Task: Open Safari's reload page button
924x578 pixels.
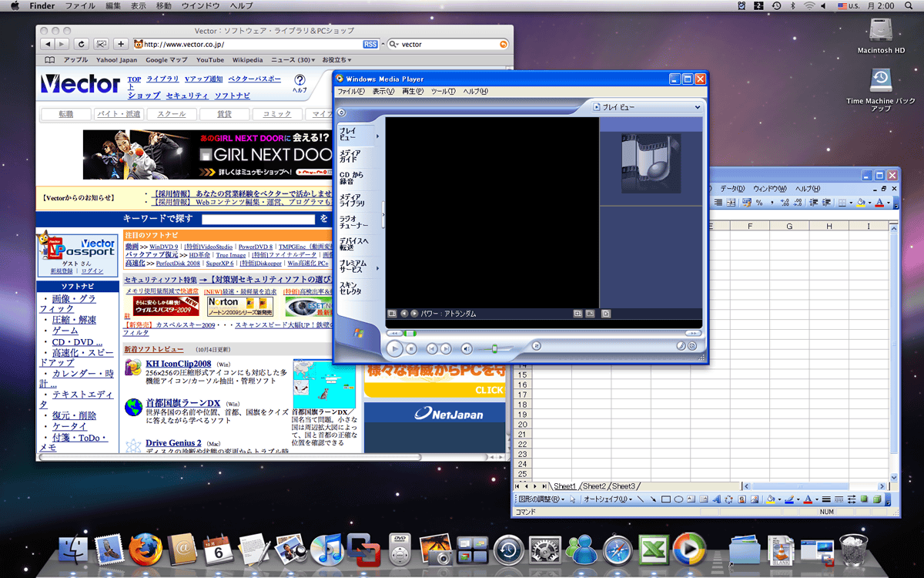Action: (81, 44)
